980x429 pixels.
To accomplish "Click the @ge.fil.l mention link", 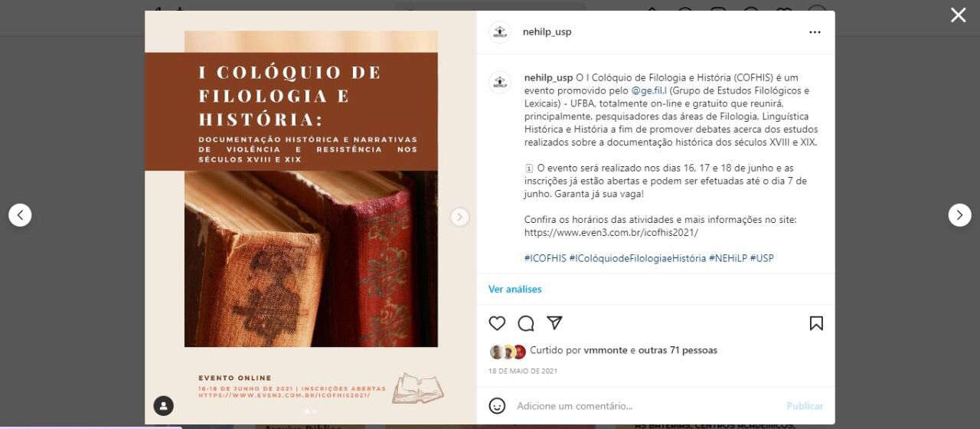I will (x=648, y=90).
